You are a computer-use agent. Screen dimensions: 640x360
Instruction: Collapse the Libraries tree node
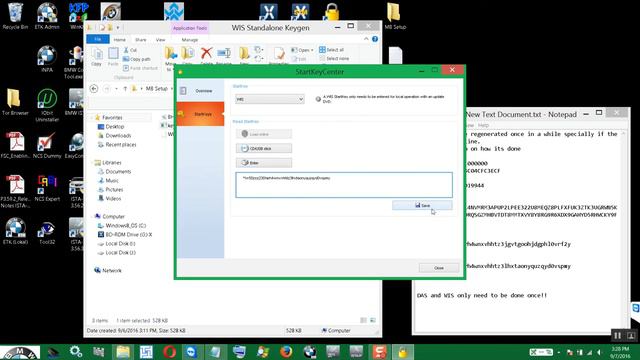point(91,162)
